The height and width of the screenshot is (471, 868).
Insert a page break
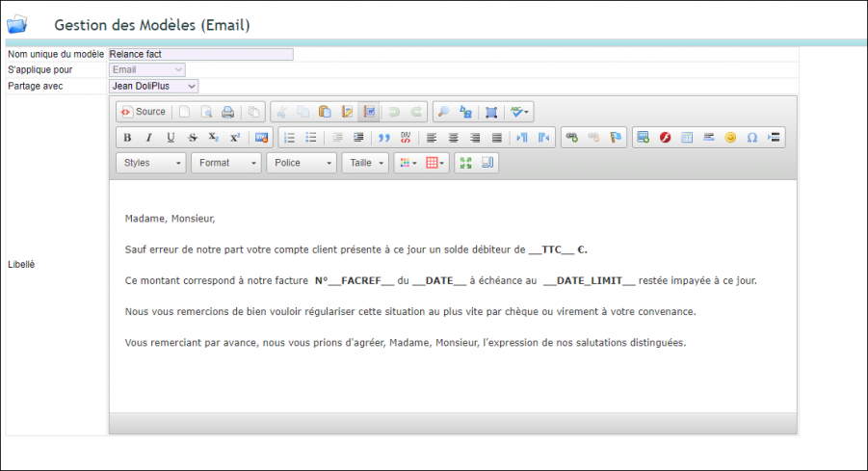774,138
